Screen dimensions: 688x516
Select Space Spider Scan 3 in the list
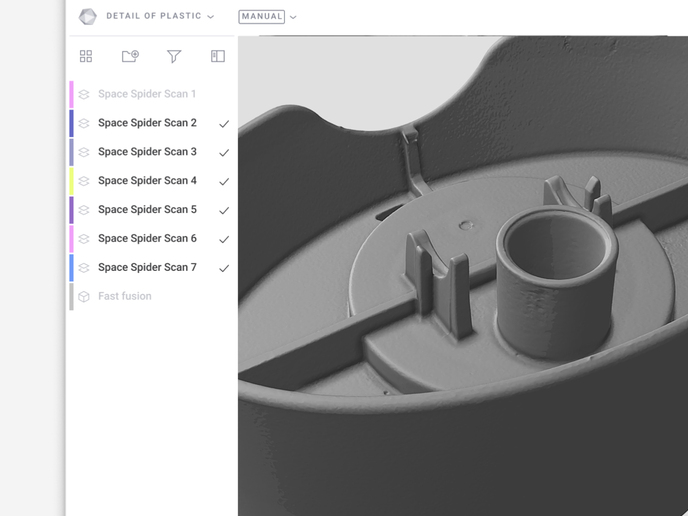(147, 152)
